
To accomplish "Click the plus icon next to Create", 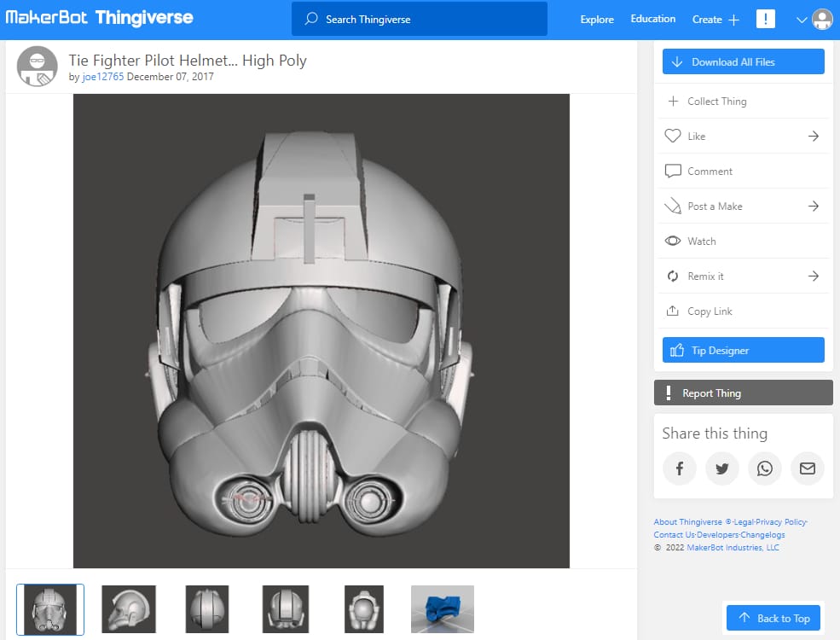I will click(x=734, y=20).
